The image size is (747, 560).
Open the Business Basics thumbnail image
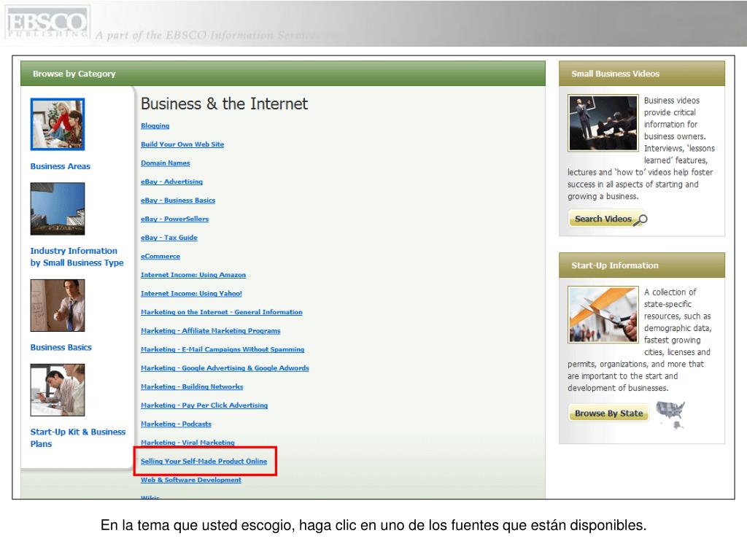pos(58,306)
